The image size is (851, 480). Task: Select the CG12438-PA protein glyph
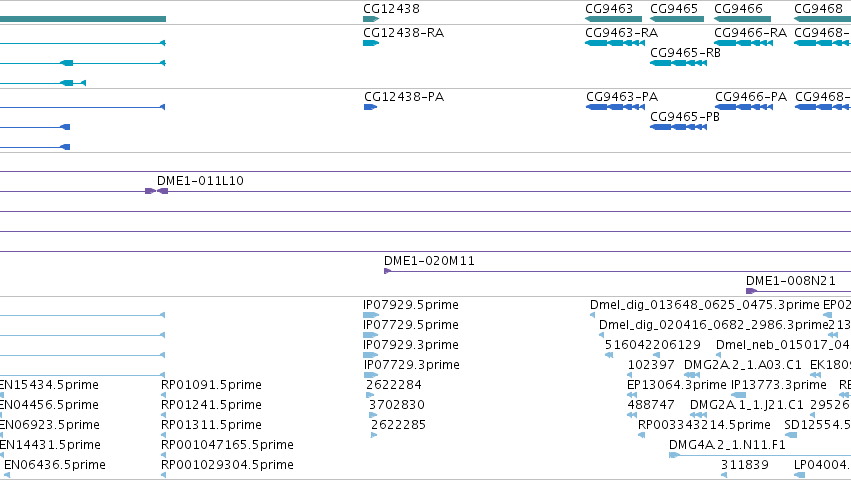point(370,107)
